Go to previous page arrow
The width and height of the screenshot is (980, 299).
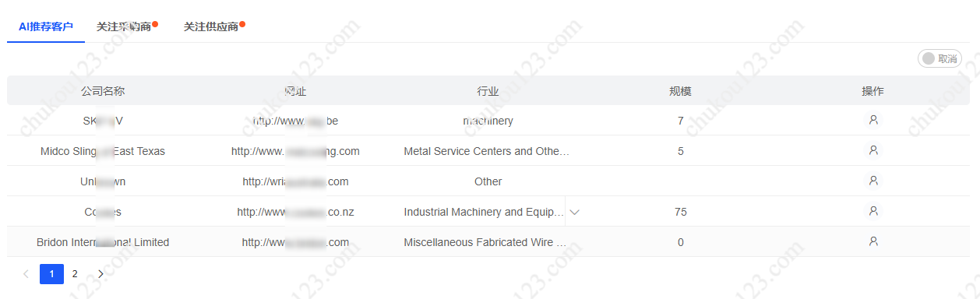26,274
